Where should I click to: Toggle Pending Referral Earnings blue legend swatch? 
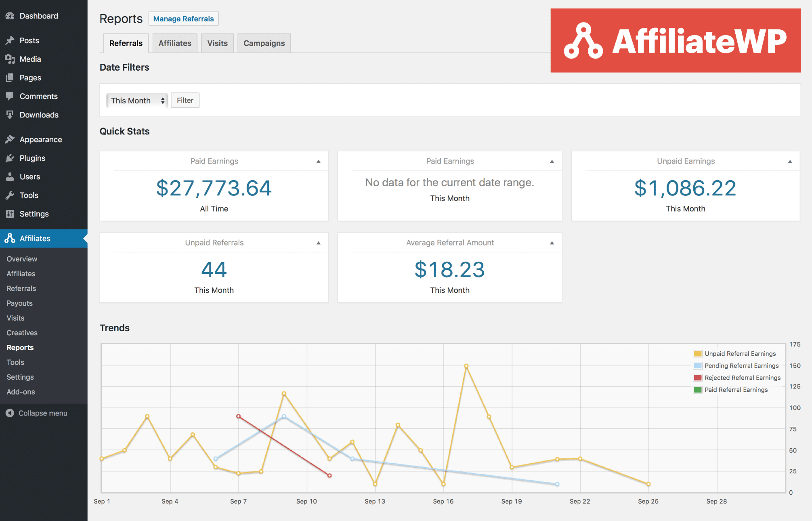pos(697,366)
